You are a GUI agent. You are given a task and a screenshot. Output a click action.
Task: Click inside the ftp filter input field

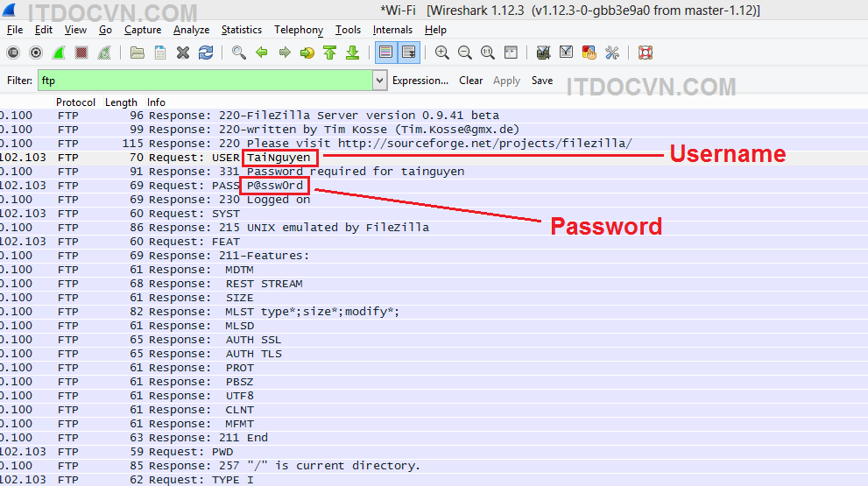tap(201, 81)
